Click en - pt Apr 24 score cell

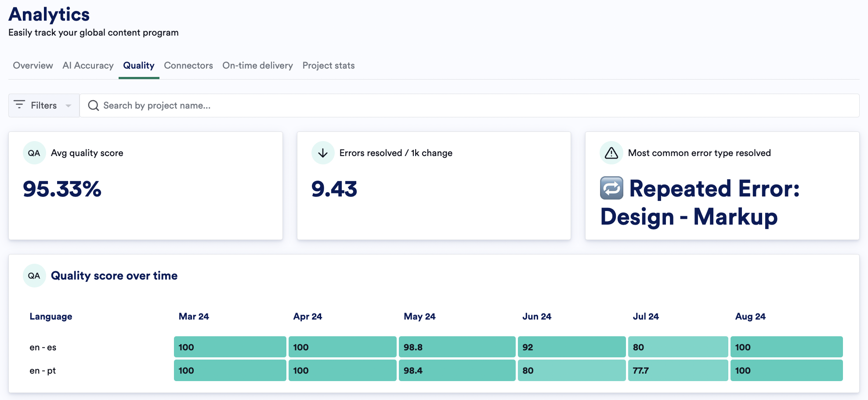tap(343, 370)
